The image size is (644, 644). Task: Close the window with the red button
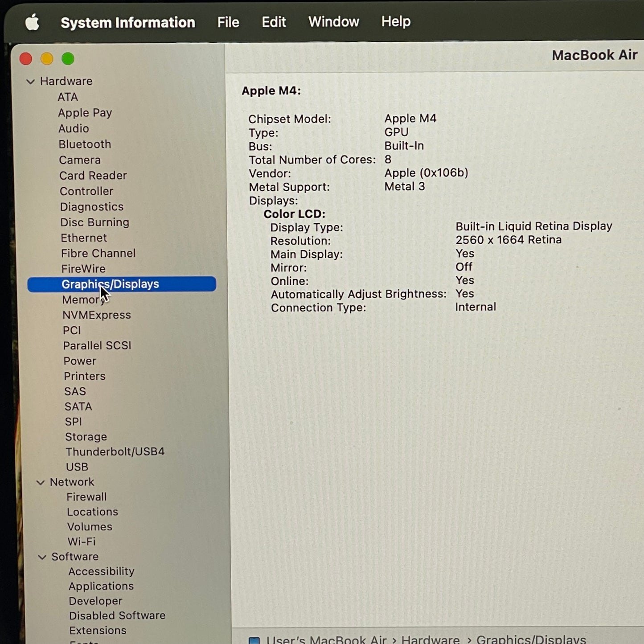pos(26,59)
